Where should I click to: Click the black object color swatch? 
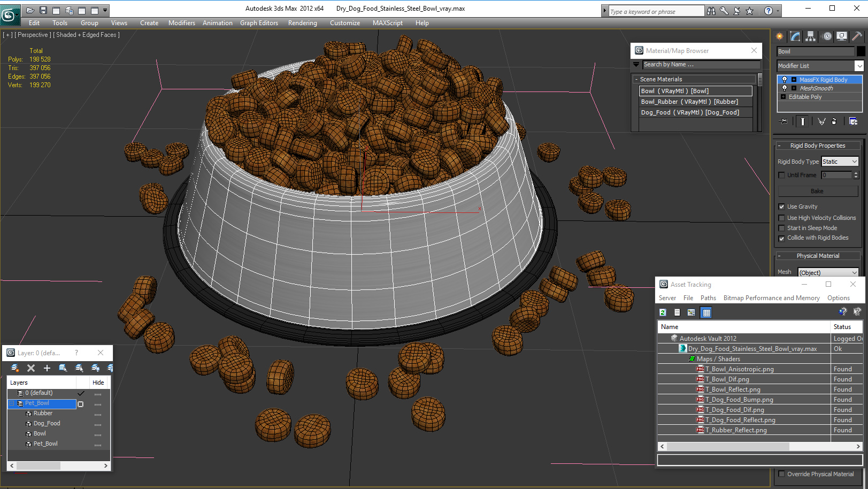[x=861, y=51]
